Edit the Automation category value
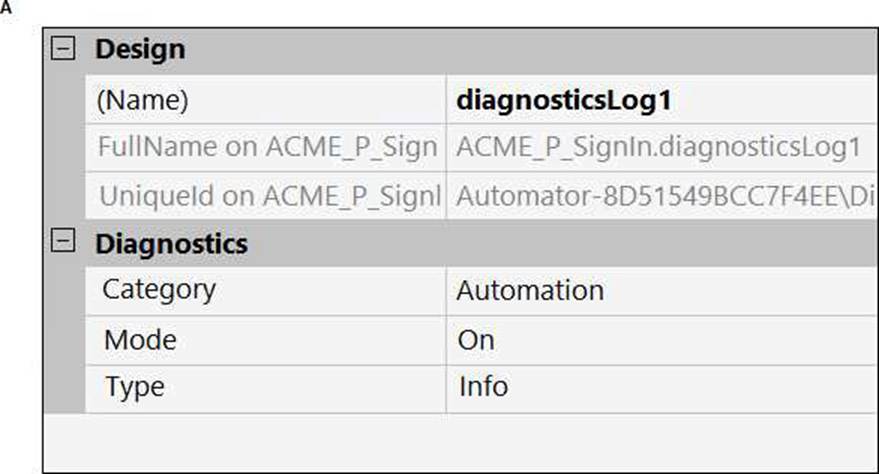 [530, 291]
